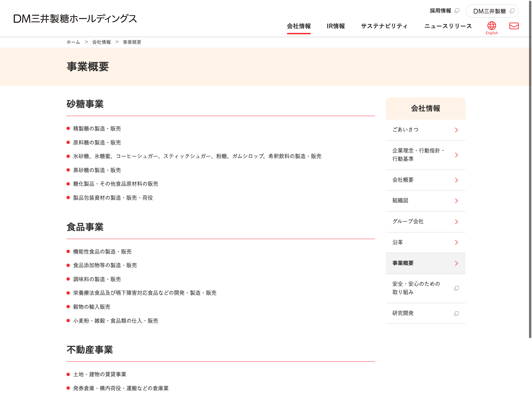Expand the 会社概要 sidebar arrow
Screen dimensions: 532x399
[456, 180]
